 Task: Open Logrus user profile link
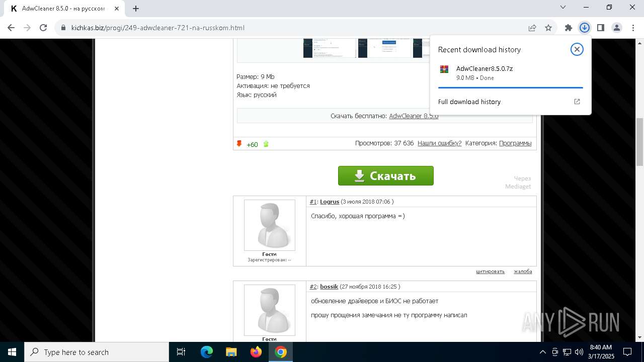click(330, 202)
